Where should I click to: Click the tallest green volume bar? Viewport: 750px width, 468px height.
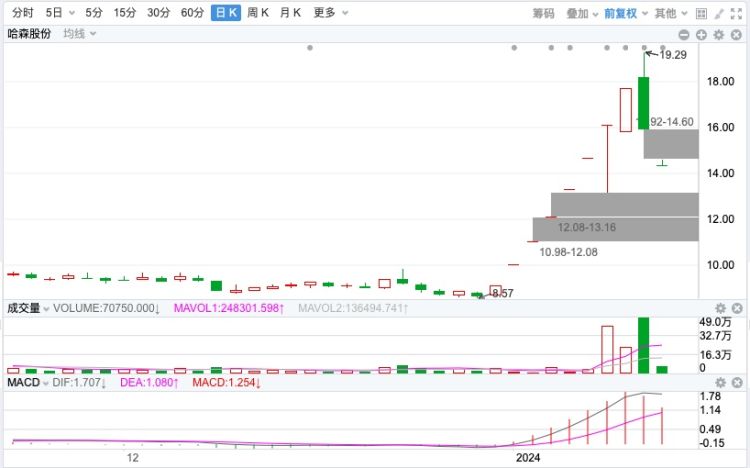click(x=644, y=345)
